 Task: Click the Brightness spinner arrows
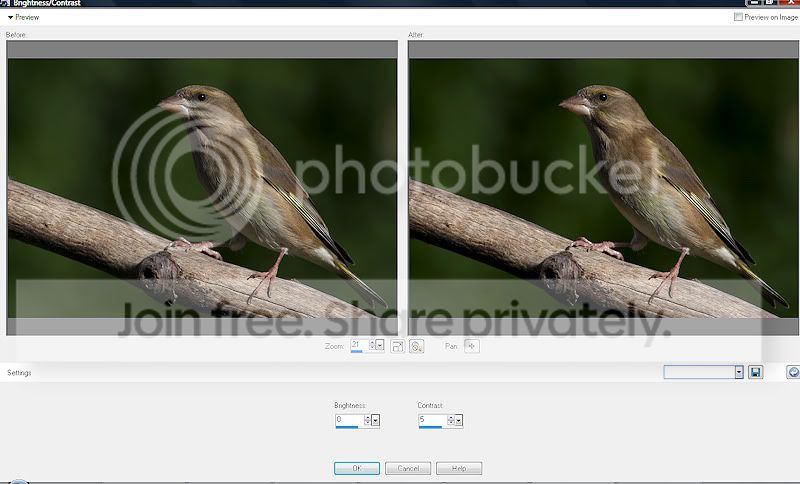tap(367, 420)
